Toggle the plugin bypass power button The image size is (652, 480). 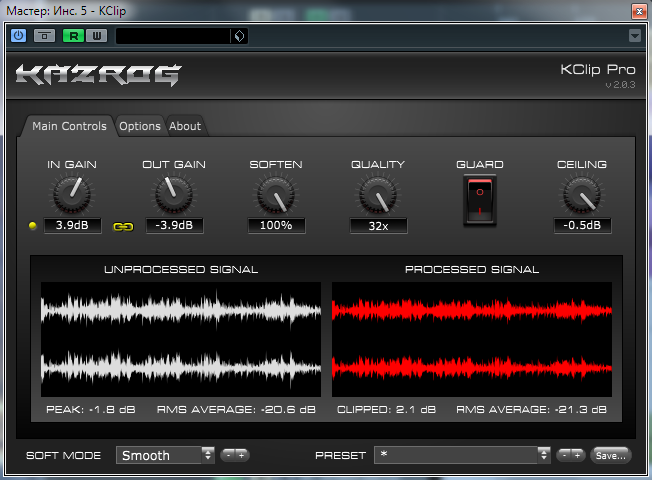(18, 36)
